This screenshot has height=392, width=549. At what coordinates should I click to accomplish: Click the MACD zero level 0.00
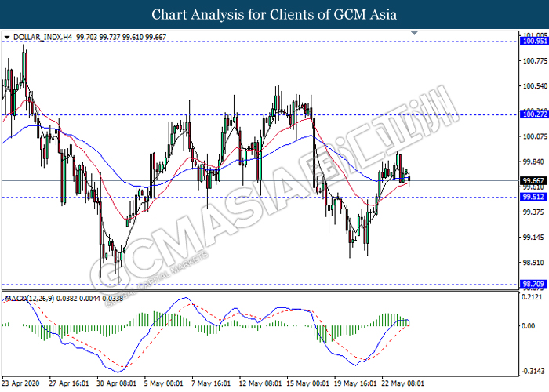click(528, 326)
